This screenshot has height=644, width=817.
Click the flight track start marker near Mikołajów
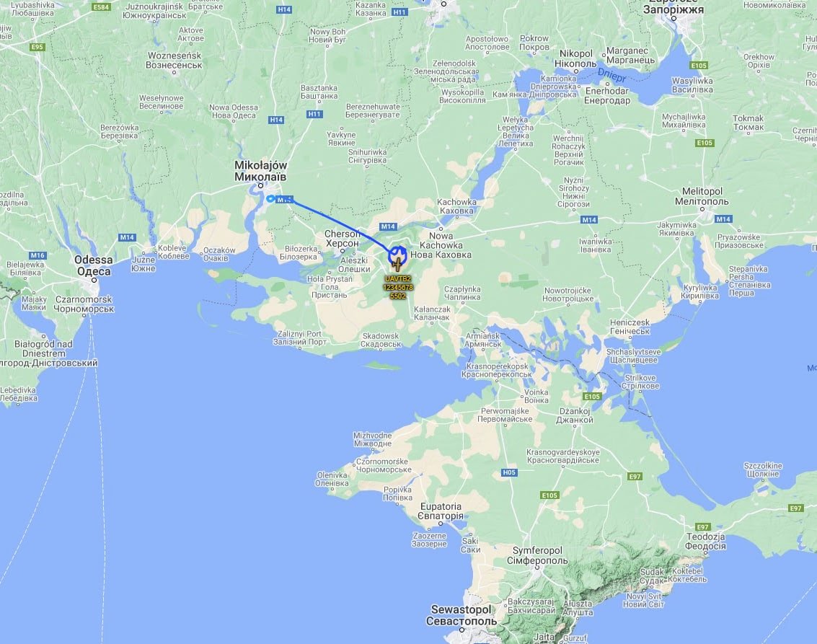coord(270,198)
